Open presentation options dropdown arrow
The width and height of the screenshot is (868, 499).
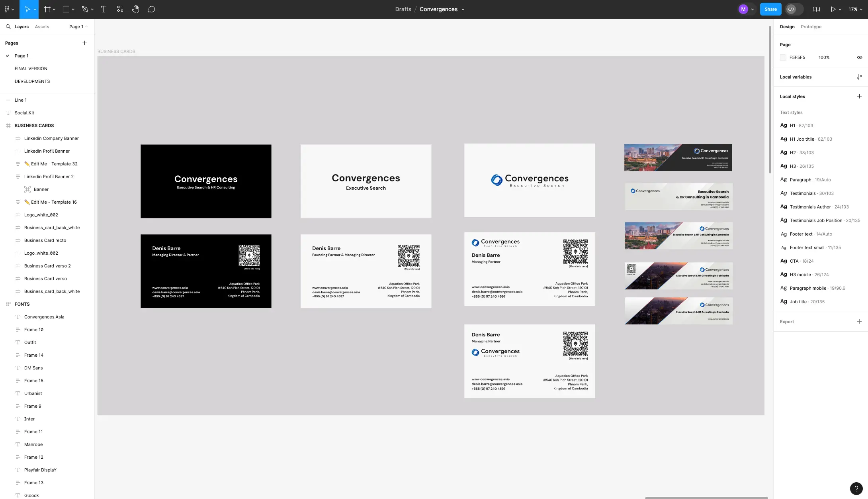840,9
